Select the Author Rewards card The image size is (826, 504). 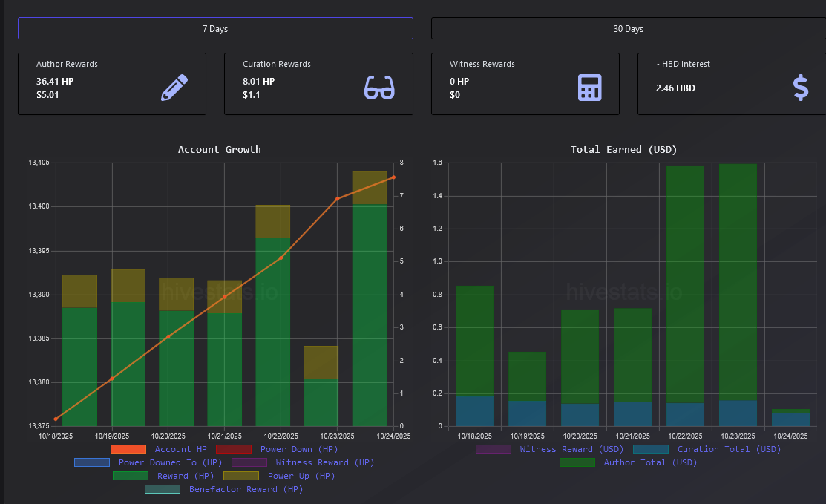pos(112,83)
